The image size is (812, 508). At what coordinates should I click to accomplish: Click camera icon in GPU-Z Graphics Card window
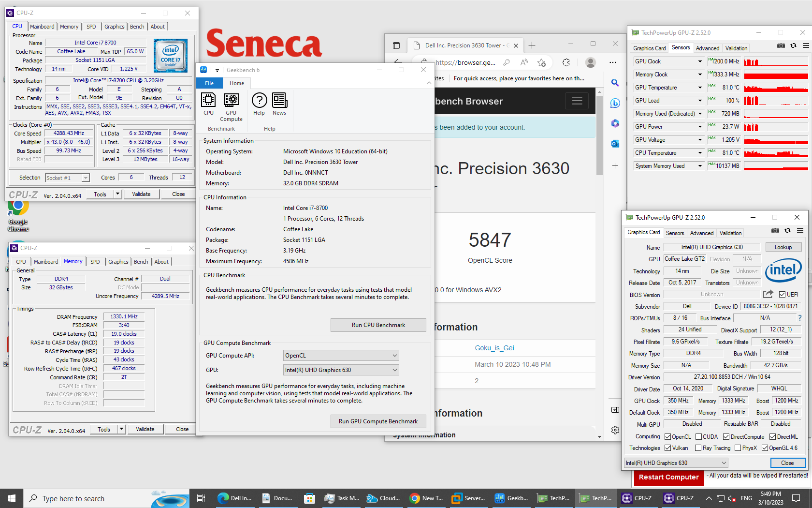click(775, 231)
